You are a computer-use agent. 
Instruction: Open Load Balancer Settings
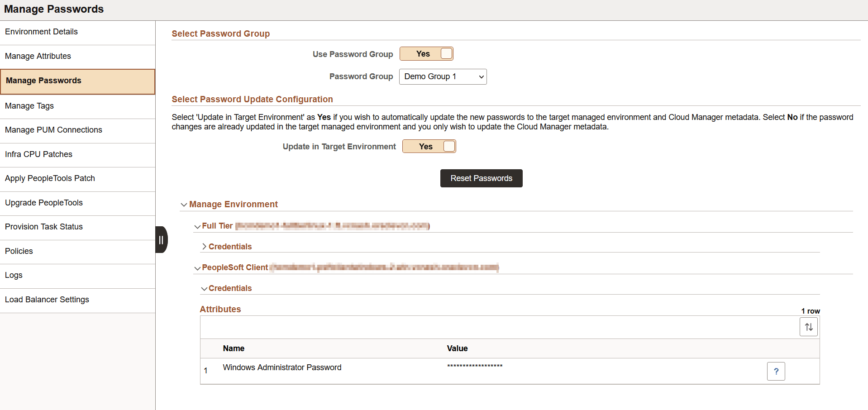47,299
